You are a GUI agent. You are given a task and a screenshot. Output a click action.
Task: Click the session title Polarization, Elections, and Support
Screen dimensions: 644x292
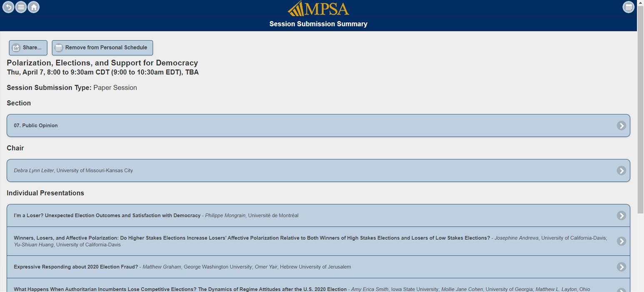102,63
